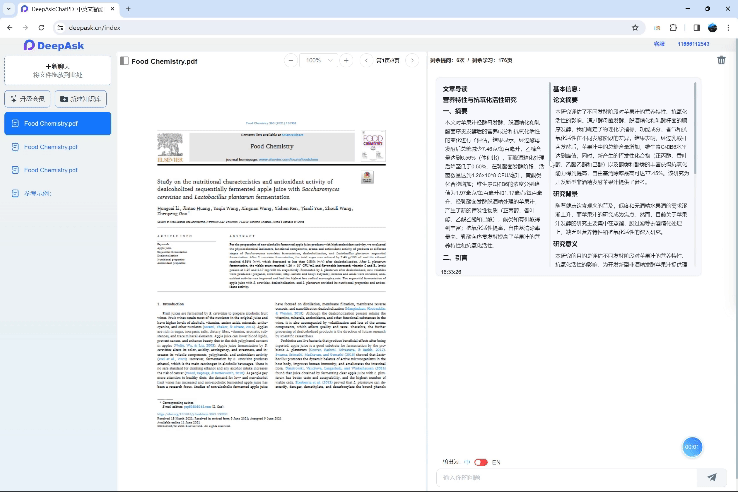738x492 pixels.
Task: Go to the previous PDF page
Action: 366,60
